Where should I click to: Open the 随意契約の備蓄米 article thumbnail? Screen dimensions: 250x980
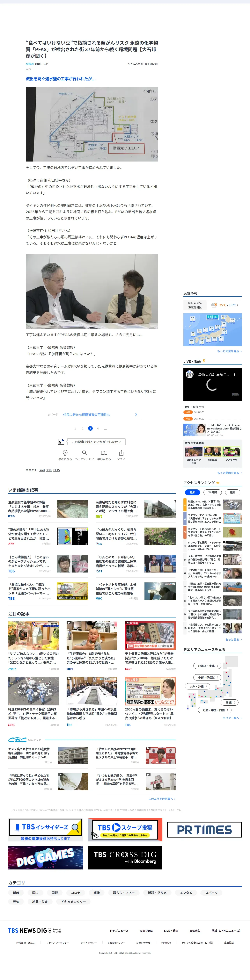coord(150,691)
